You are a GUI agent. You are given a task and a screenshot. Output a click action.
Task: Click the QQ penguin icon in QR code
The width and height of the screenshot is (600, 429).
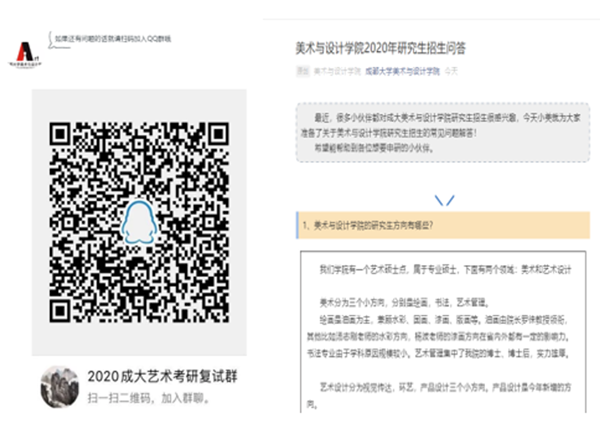139,223
